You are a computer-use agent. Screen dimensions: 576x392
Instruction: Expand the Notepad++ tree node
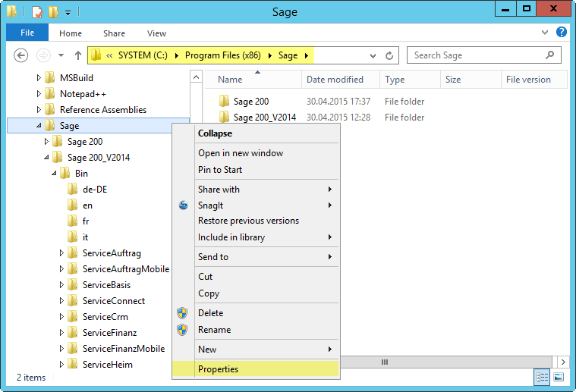39,94
